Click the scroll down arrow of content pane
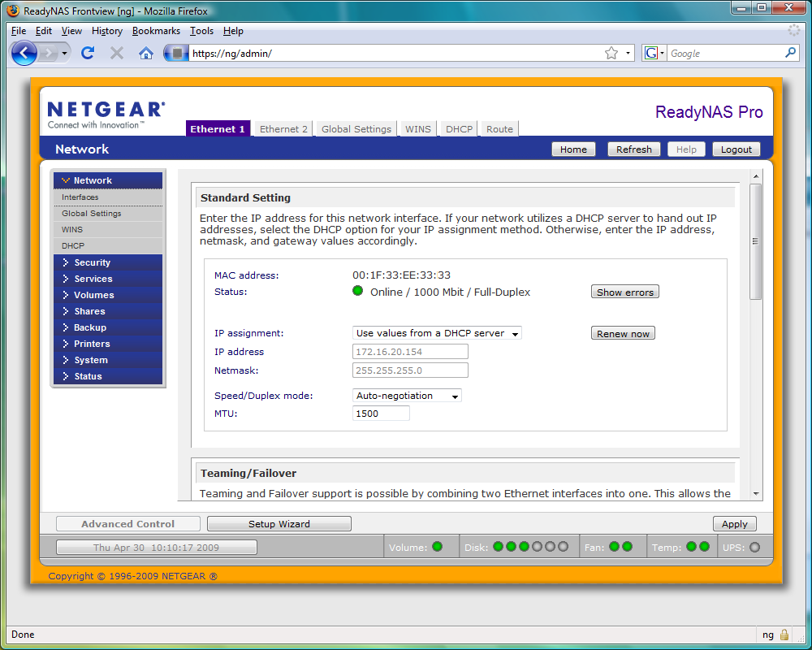The height and width of the screenshot is (650, 812). tap(756, 493)
